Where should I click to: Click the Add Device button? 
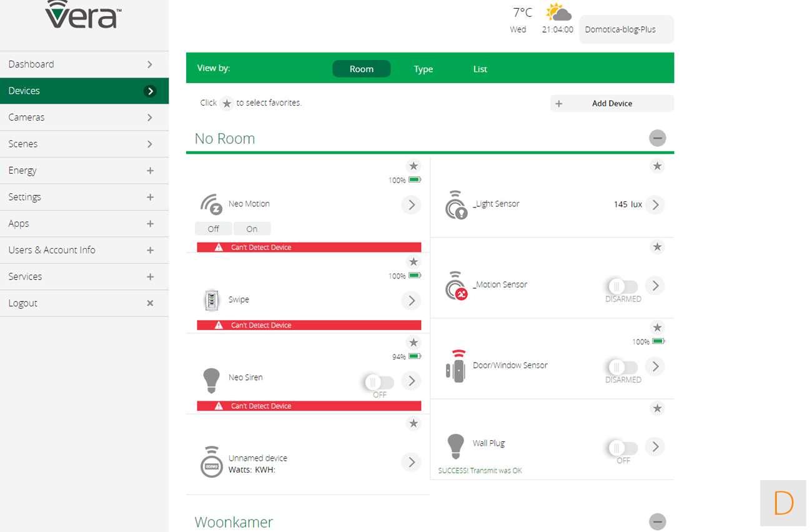pyautogui.click(x=611, y=104)
